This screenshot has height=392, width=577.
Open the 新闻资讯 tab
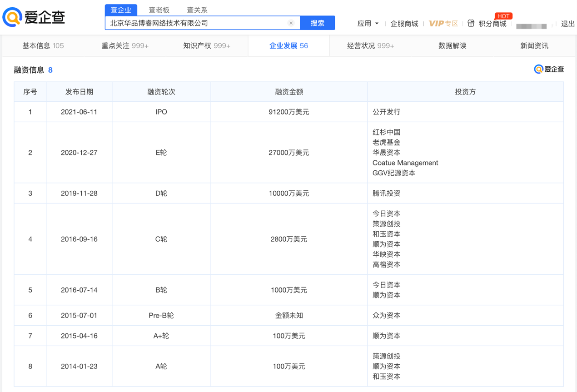(534, 46)
